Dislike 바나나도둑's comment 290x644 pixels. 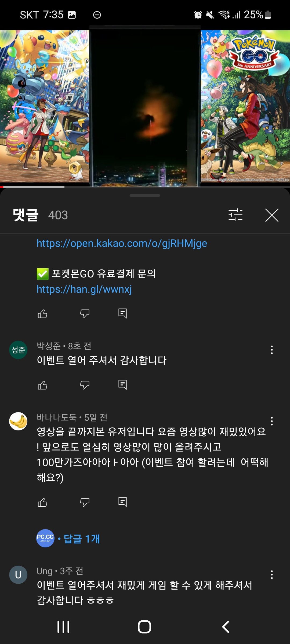point(85,502)
